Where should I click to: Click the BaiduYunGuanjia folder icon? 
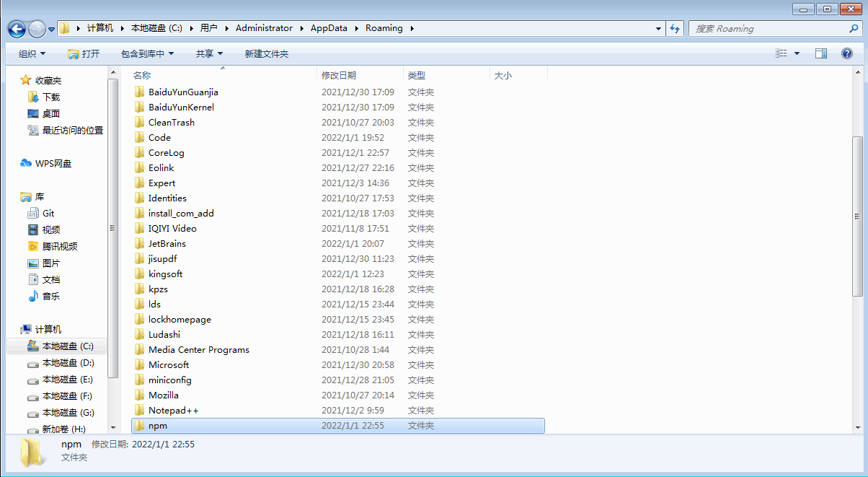pos(140,92)
